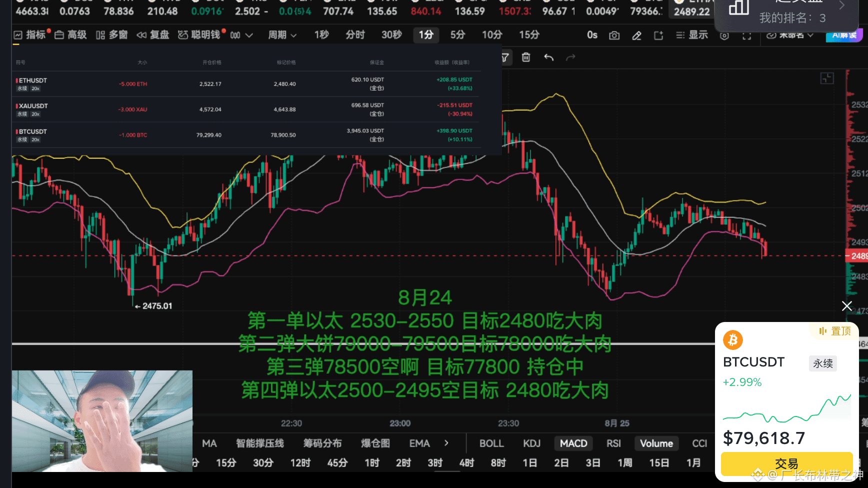
Task: Click the share/export chart icon
Action: tap(658, 35)
